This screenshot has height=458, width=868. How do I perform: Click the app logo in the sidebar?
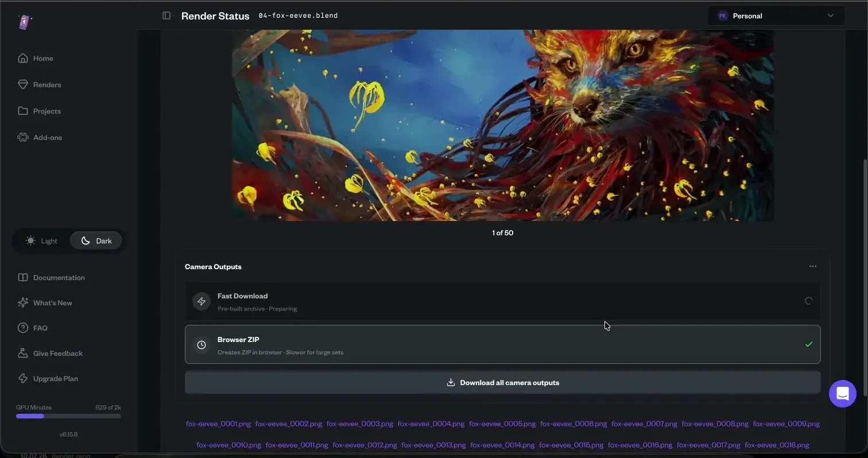25,22
